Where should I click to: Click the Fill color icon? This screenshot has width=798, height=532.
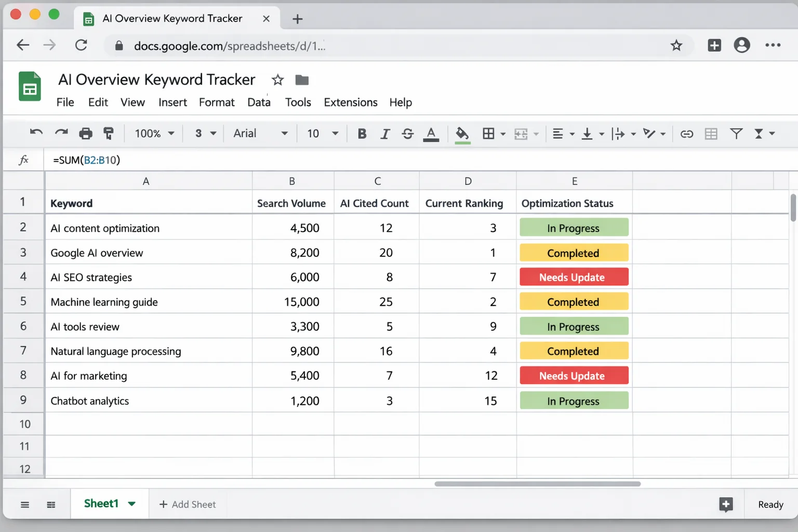[462, 133]
